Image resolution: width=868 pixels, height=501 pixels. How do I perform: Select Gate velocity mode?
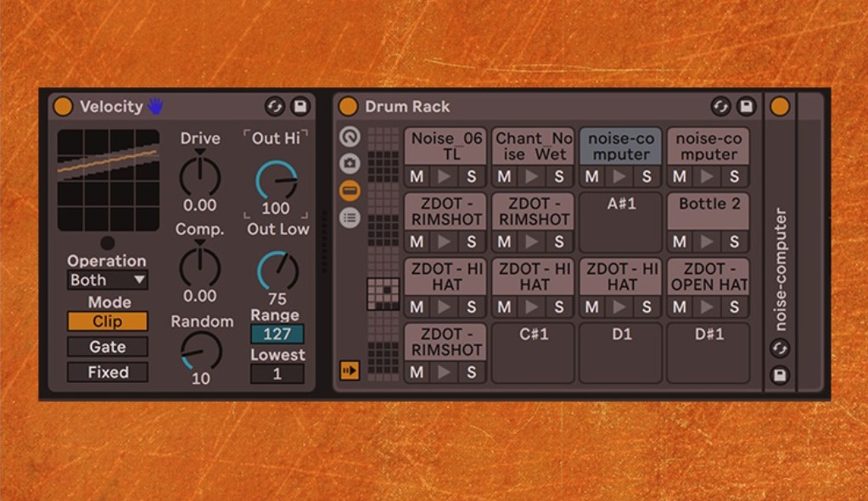(x=108, y=348)
